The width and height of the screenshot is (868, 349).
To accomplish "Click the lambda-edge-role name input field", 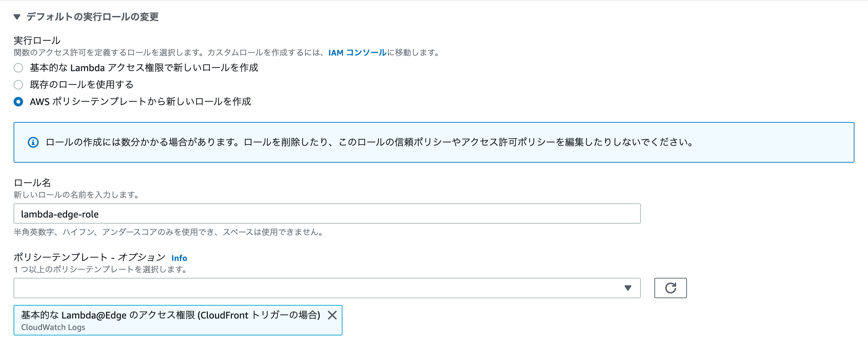I will (x=327, y=213).
